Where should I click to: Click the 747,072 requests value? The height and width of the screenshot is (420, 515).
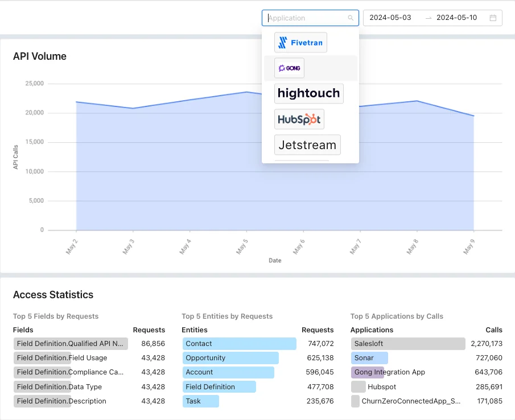point(321,344)
